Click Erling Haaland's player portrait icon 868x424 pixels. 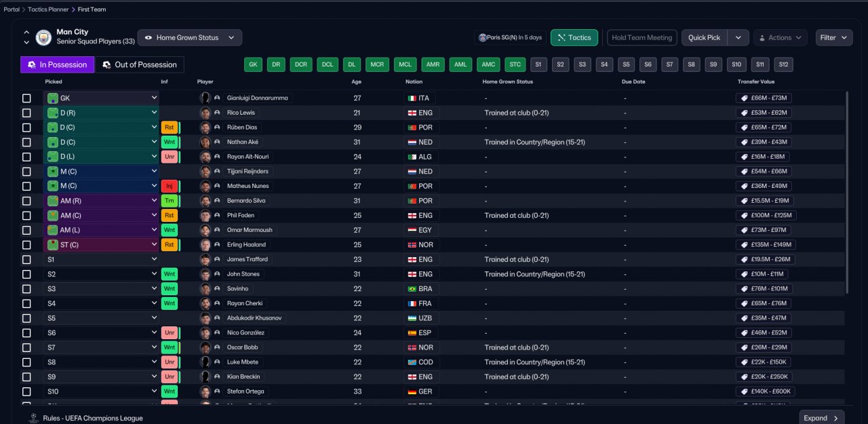coord(205,245)
